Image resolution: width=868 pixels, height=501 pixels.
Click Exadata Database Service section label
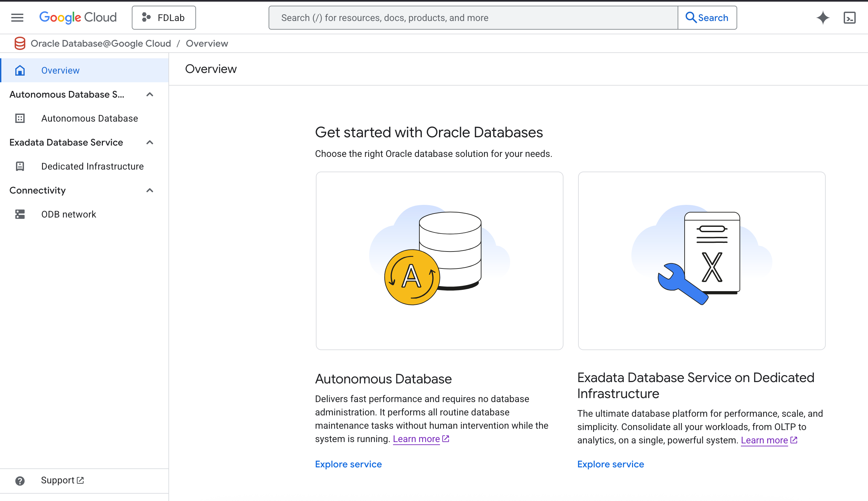66,142
